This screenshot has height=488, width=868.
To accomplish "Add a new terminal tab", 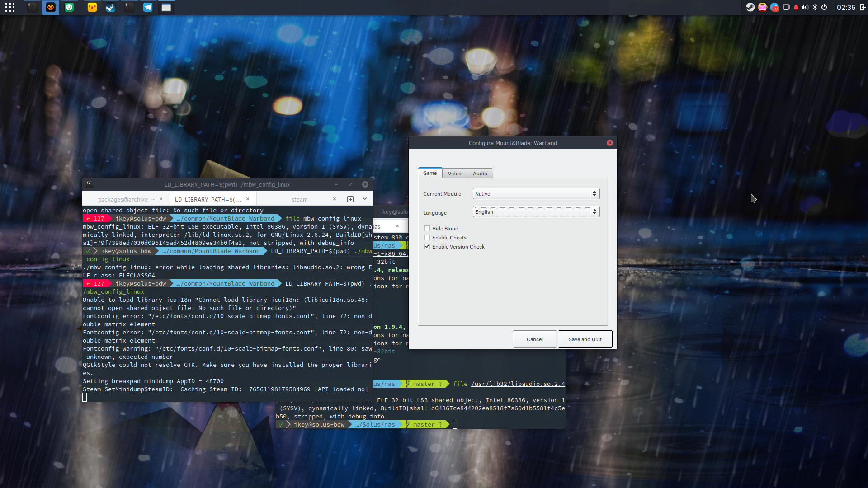I will point(350,199).
